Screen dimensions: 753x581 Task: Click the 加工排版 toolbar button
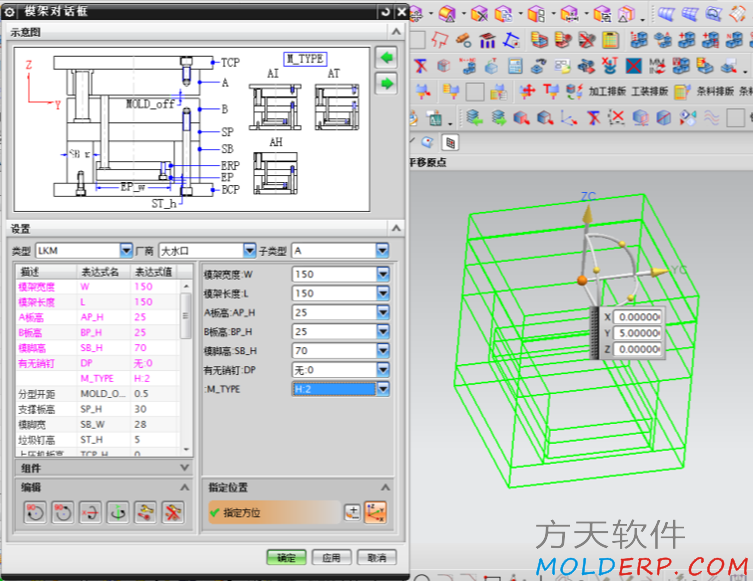pyautogui.click(x=606, y=91)
